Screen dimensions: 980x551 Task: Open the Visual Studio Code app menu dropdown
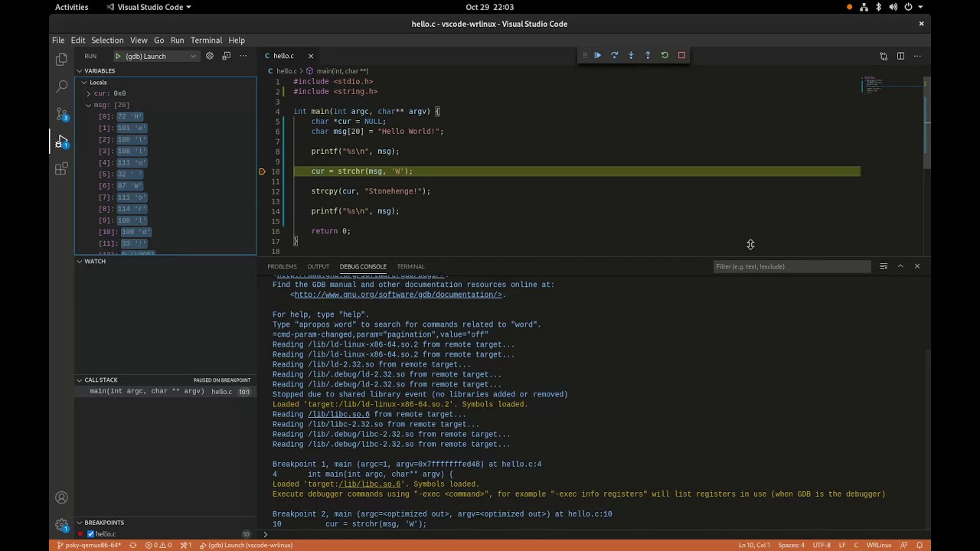(149, 7)
